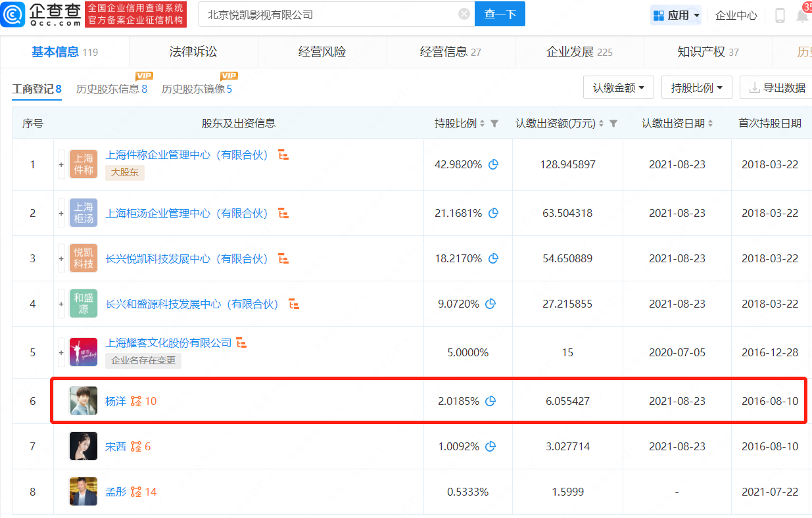This screenshot has height=518, width=812.
Task: Expand row 3 长兴悦凯科技 with plus button
Action: (61, 258)
